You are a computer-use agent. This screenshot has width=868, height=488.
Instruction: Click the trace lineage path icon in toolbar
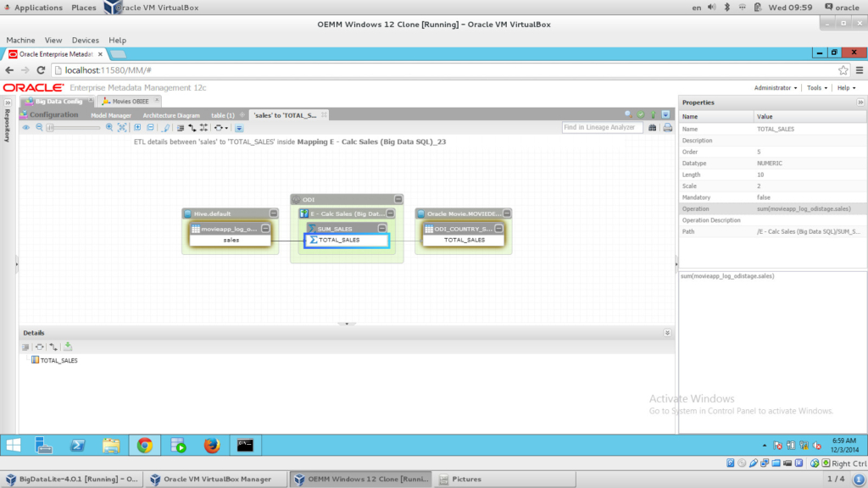coord(192,128)
